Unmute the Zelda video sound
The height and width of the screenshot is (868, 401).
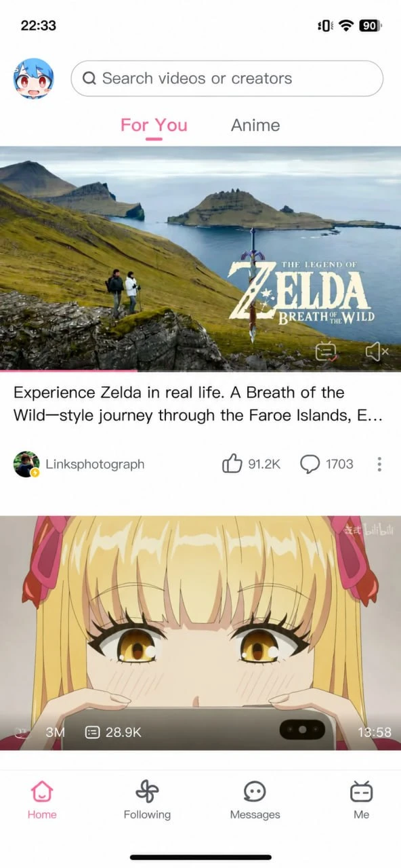pyautogui.click(x=377, y=351)
